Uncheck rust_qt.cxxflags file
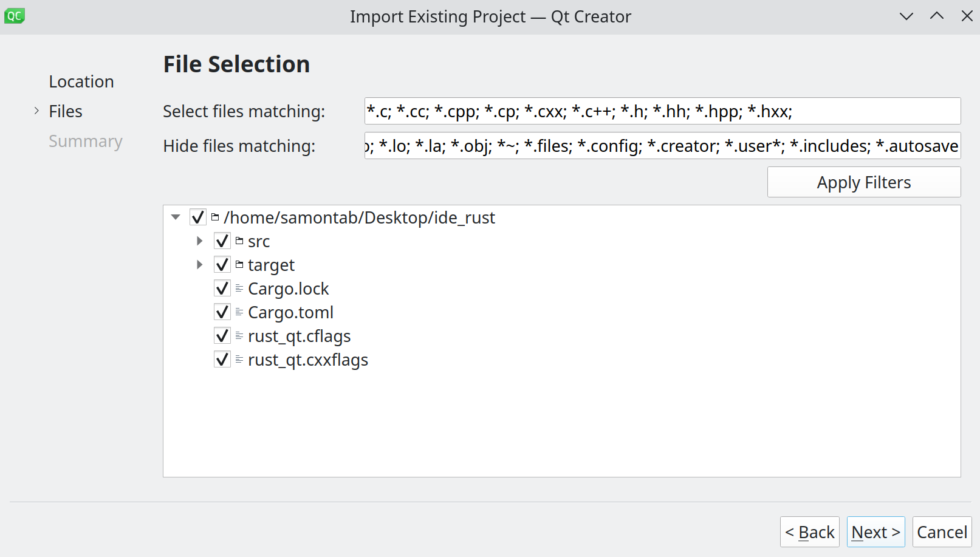Image resolution: width=980 pixels, height=557 pixels. (x=222, y=359)
